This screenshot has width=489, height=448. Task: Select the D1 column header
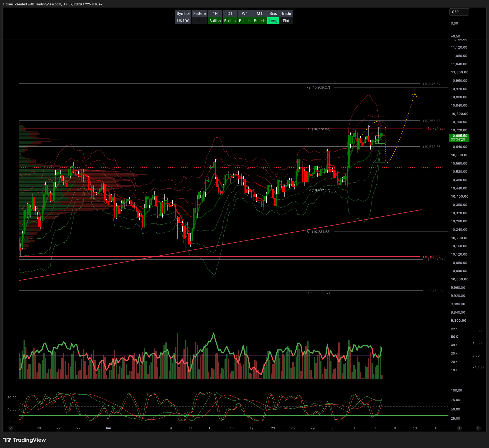[x=230, y=13]
